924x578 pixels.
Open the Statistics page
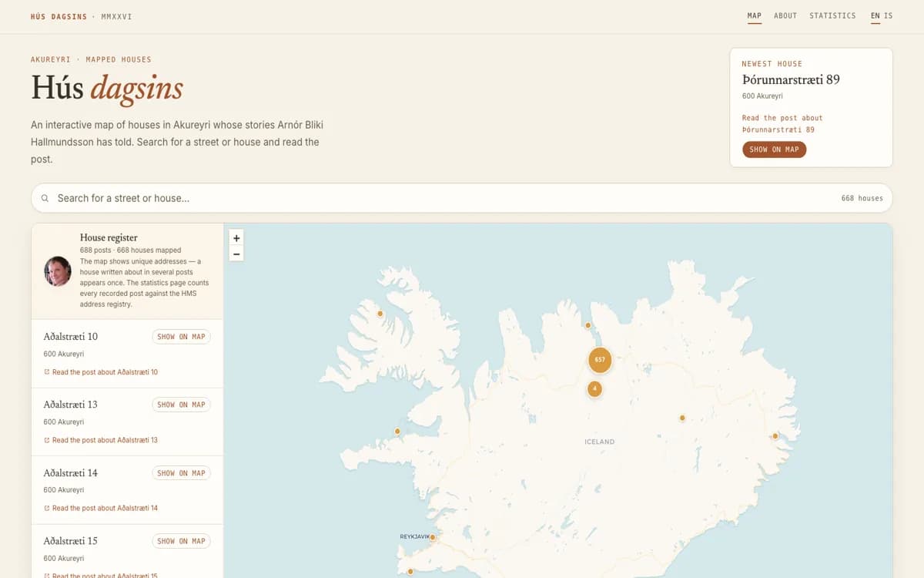832,15
